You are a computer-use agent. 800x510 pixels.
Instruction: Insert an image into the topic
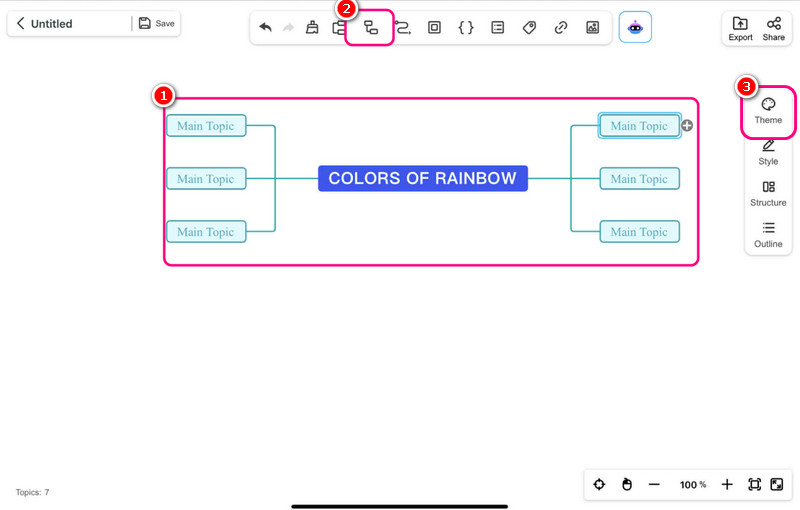pos(592,27)
